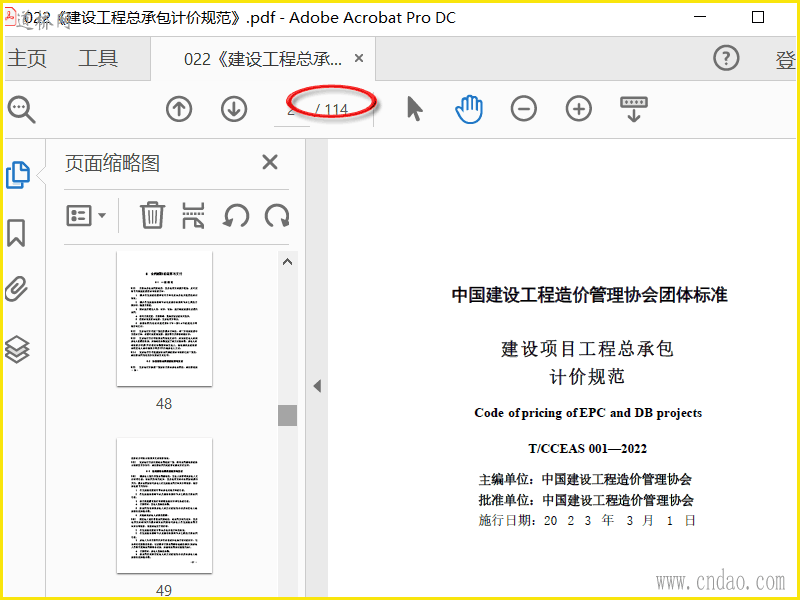Click the thumbnail label 48

tap(164, 404)
